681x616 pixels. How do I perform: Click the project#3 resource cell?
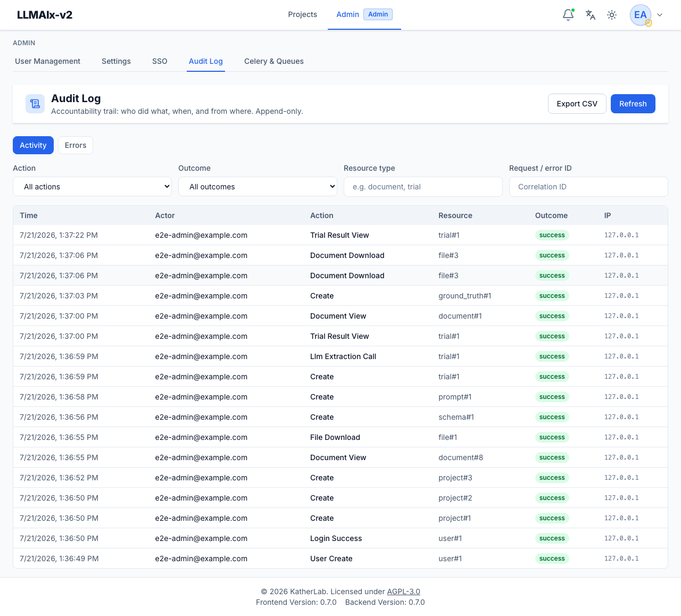pyautogui.click(x=455, y=478)
